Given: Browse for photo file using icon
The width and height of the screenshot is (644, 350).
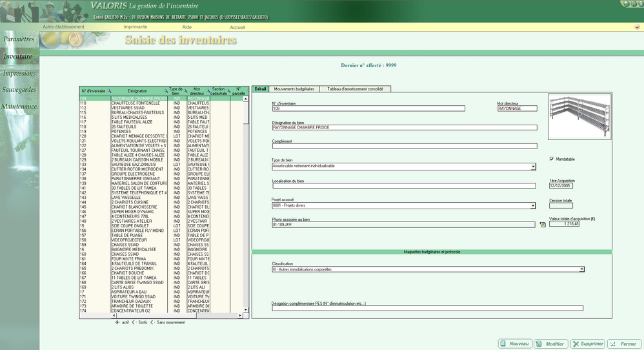Looking at the screenshot, I should (543, 225).
